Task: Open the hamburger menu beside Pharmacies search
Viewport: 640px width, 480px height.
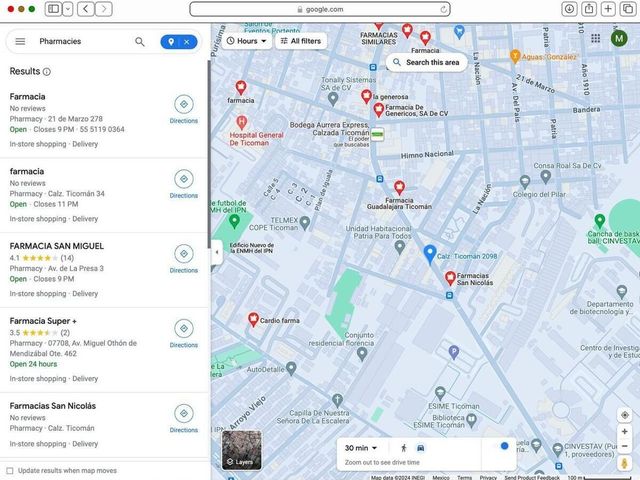Action: tap(20, 41)
